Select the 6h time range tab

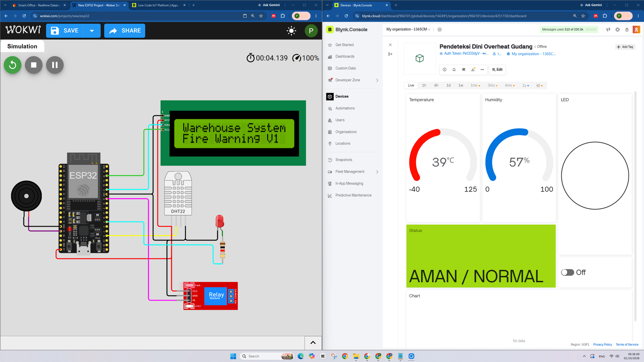[x=436, y=85]
